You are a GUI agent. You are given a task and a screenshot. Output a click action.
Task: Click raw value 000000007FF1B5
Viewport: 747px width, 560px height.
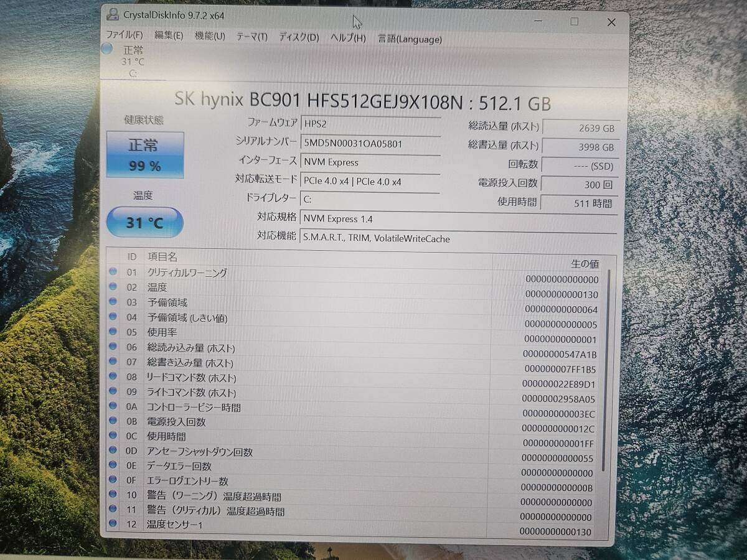pyautogui.click(x=560, y=370)
